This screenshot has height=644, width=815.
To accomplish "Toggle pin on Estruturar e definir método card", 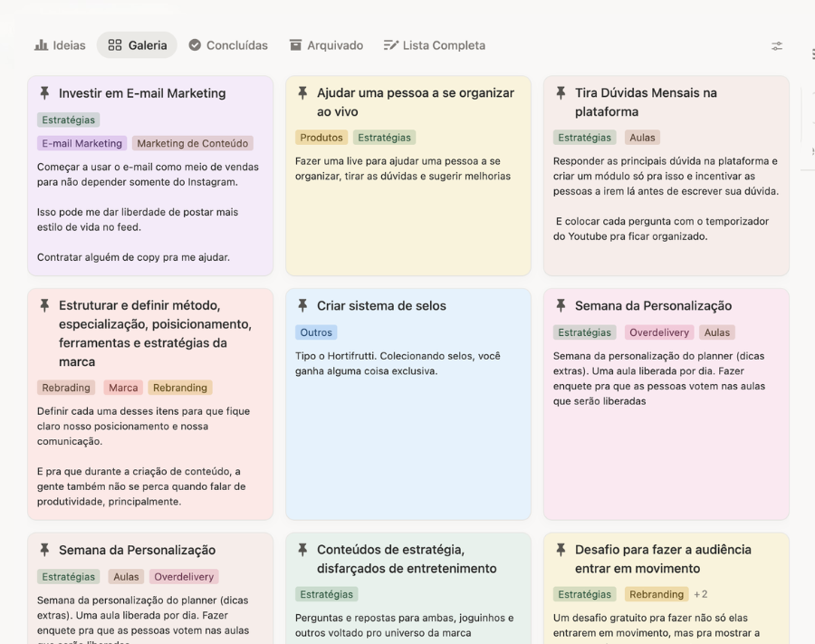I will click(44, 306).
